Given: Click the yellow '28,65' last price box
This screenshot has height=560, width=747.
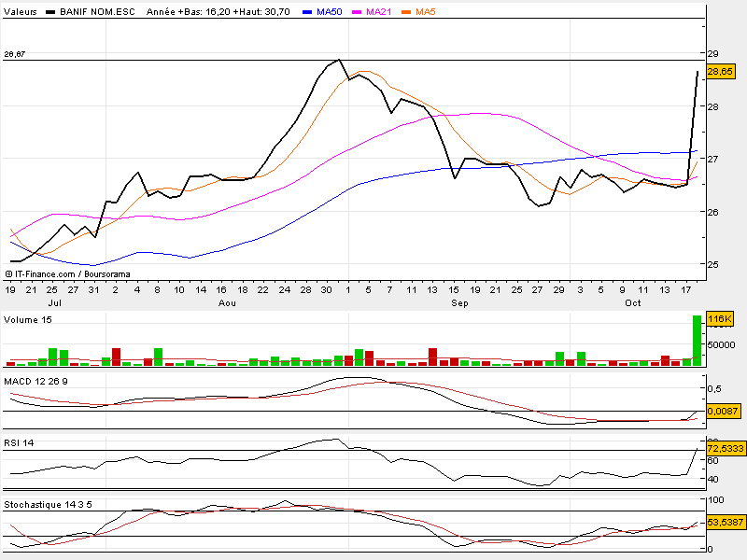Looking at the screenshot, I should click(x=720, y=72).
